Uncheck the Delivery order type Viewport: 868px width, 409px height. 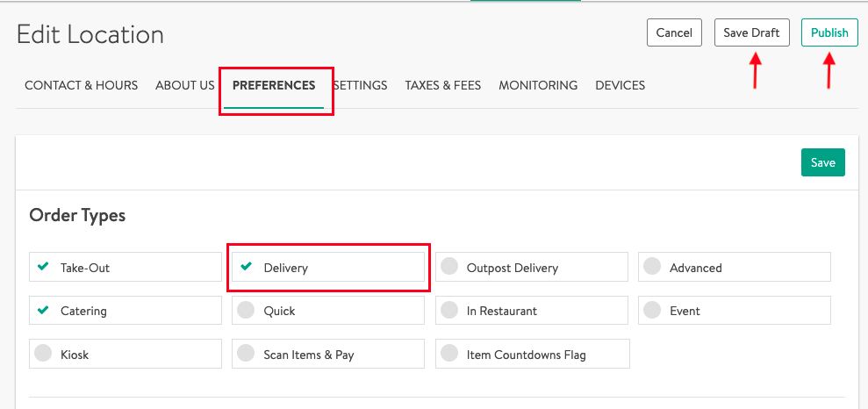247,267
